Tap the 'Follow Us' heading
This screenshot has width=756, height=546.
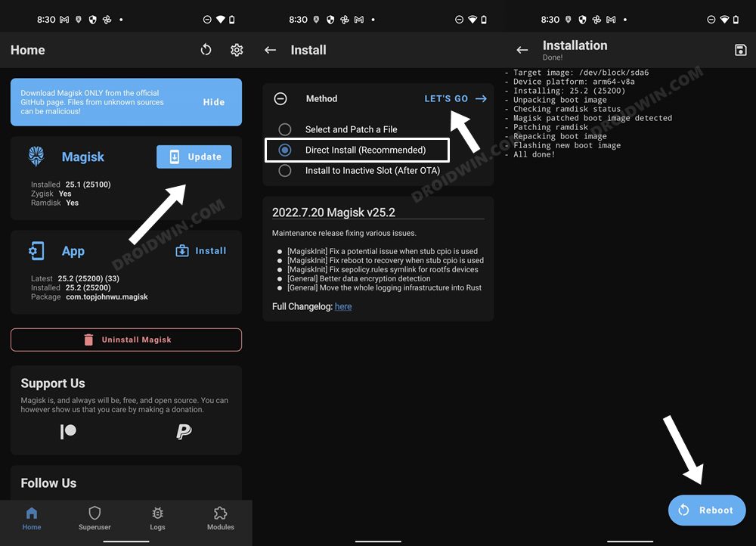[48, 482]
